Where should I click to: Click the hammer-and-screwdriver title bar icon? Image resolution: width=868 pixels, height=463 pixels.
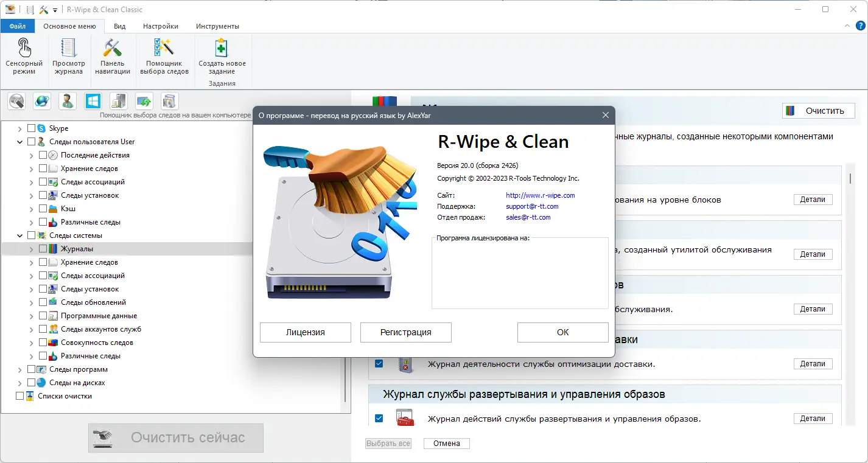click(44, 9)
